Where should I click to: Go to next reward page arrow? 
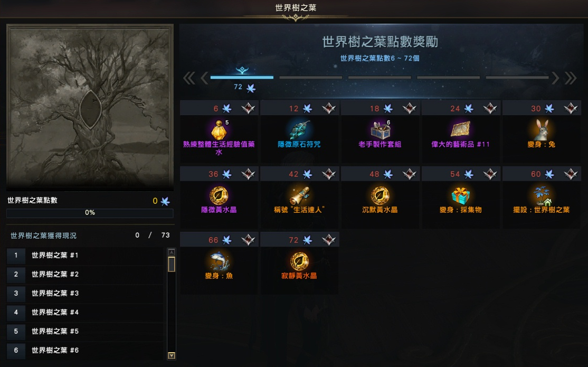coord(555,78)
